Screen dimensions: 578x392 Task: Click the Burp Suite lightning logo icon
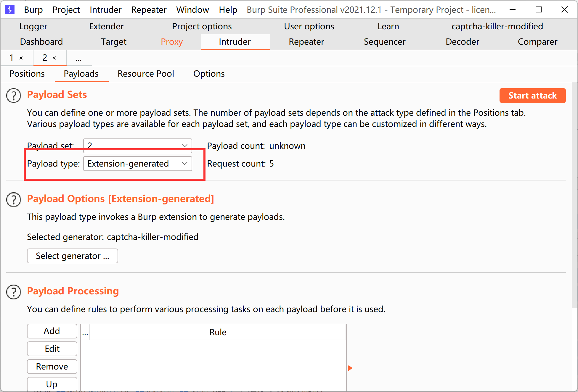pos(10,9)
